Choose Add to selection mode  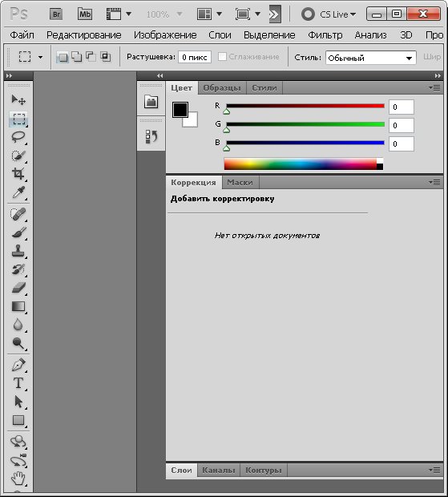[76, 57]
